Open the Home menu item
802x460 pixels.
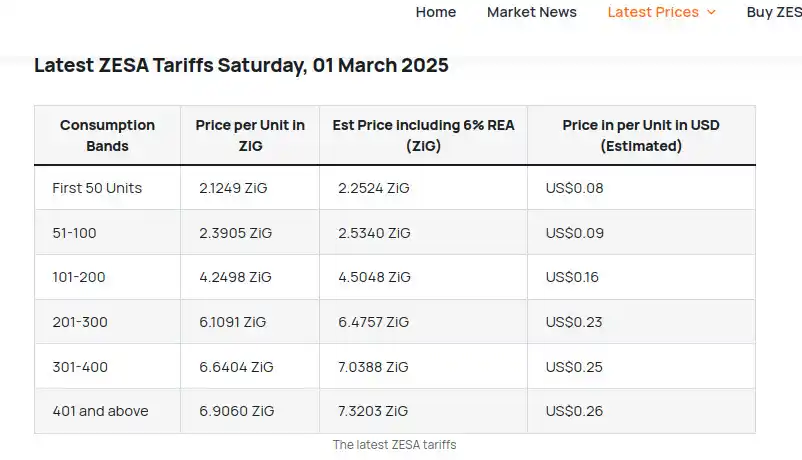pos(435,12)
